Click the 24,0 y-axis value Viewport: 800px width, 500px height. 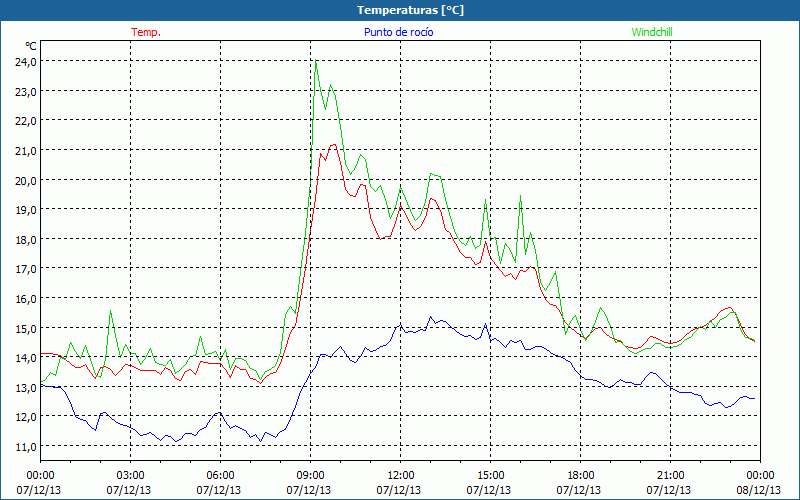click(x=27, y=62)
